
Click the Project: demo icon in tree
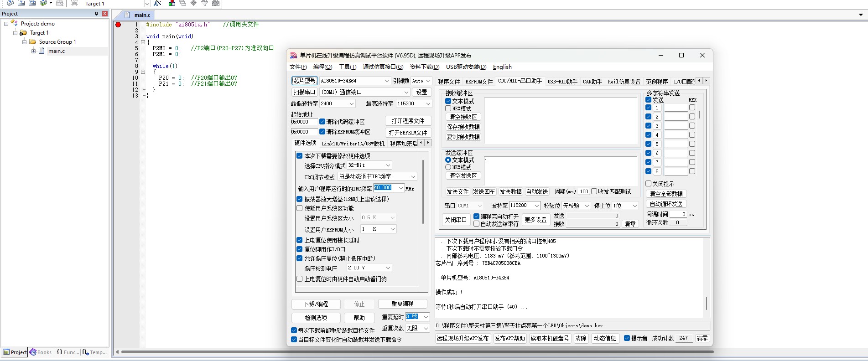pyautogui.click(x=15, y=23)
